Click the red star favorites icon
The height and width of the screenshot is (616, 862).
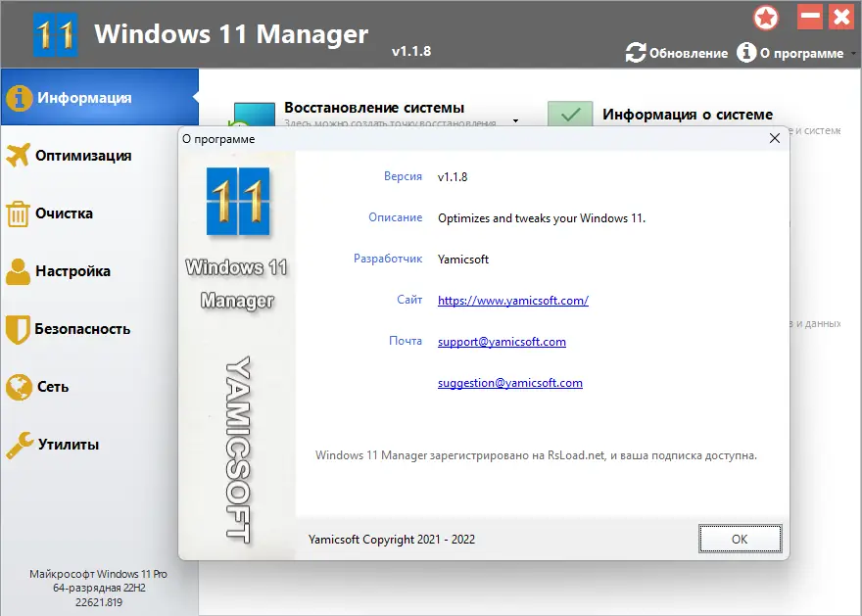coord(766,18)
